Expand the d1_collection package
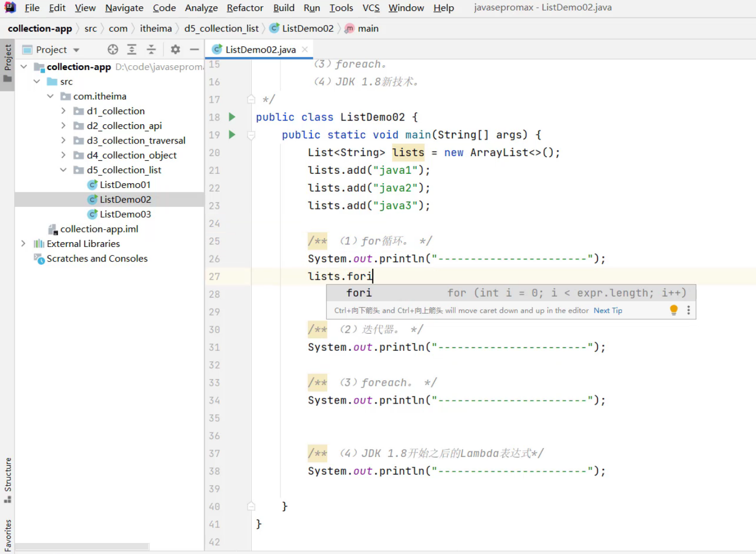Screen dimensions: 756x554 pyautogui.click(x=63, y=111)
